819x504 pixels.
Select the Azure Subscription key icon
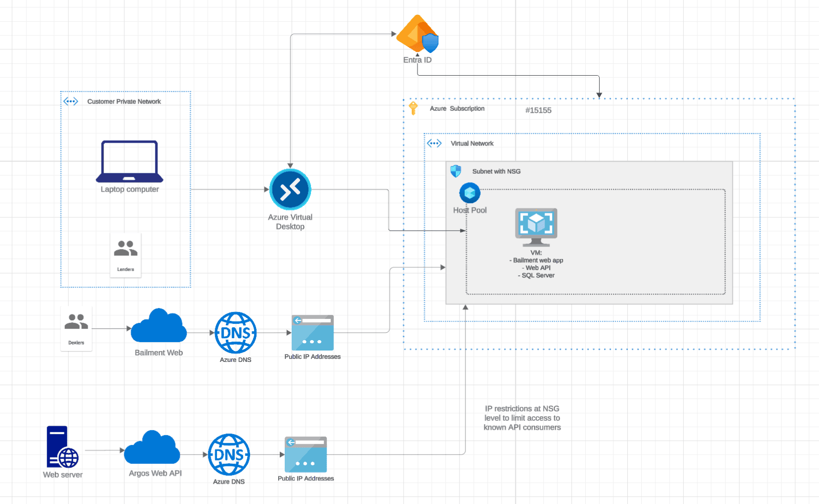(413, 108)
